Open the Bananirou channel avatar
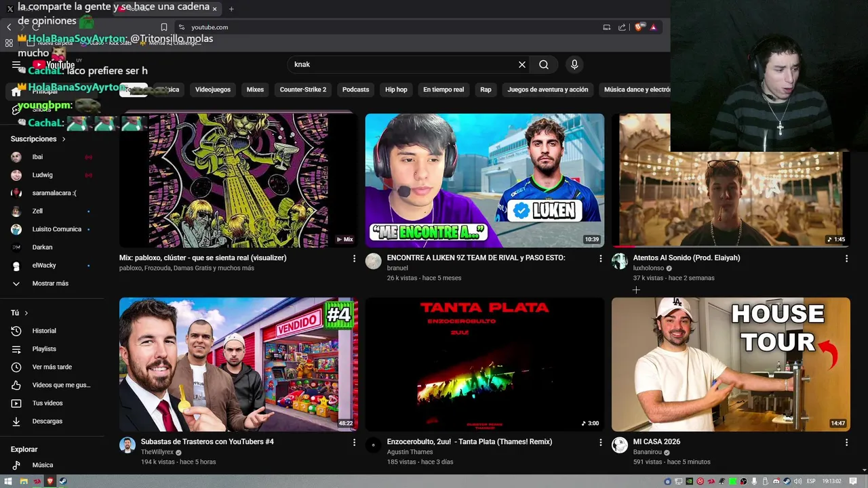Screen dimensions: 868x488 (620, 445)
